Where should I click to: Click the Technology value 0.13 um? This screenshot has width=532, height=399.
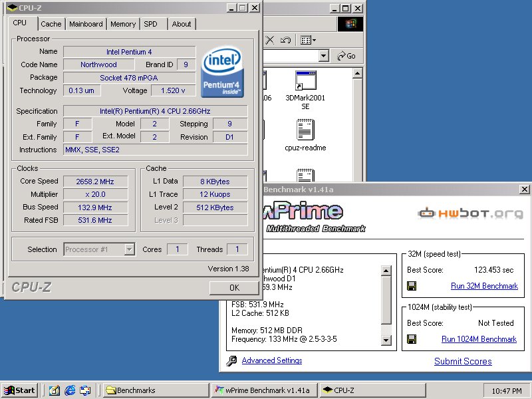tap(82, 90)
